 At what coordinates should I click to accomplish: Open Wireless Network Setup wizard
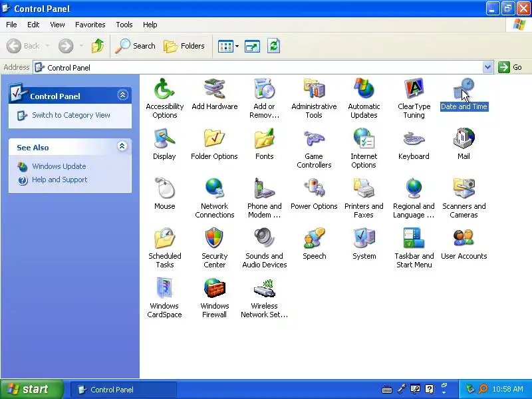264,298
